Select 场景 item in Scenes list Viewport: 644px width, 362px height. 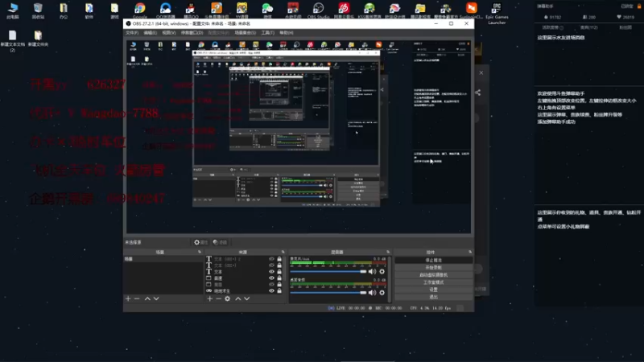[x=163, y=259]
